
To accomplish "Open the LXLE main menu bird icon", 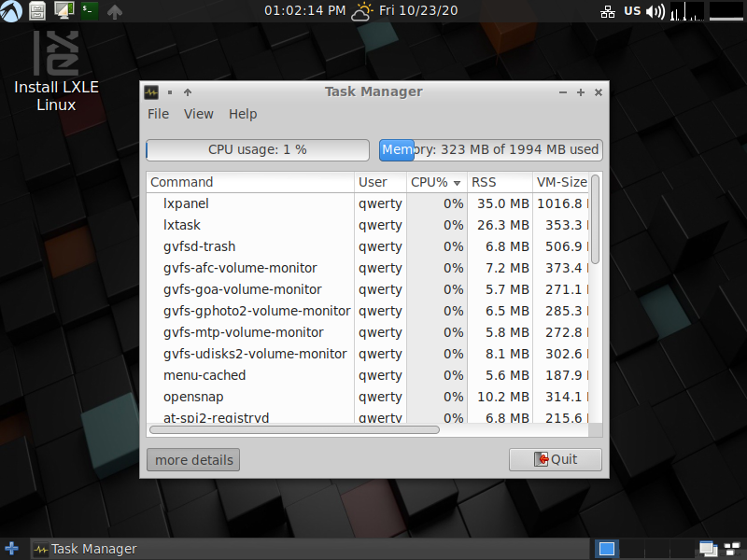I will 11,11.
